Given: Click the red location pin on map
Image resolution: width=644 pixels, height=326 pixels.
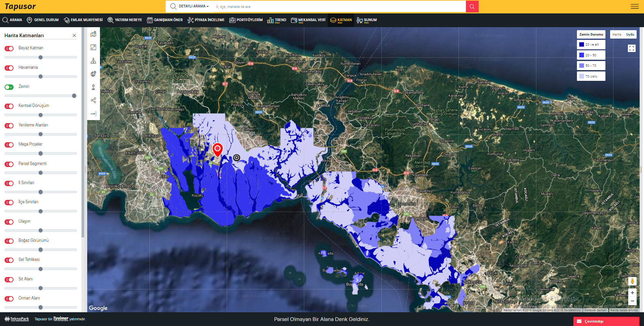Looking at the screenshot, I should [x=218, y=150].
